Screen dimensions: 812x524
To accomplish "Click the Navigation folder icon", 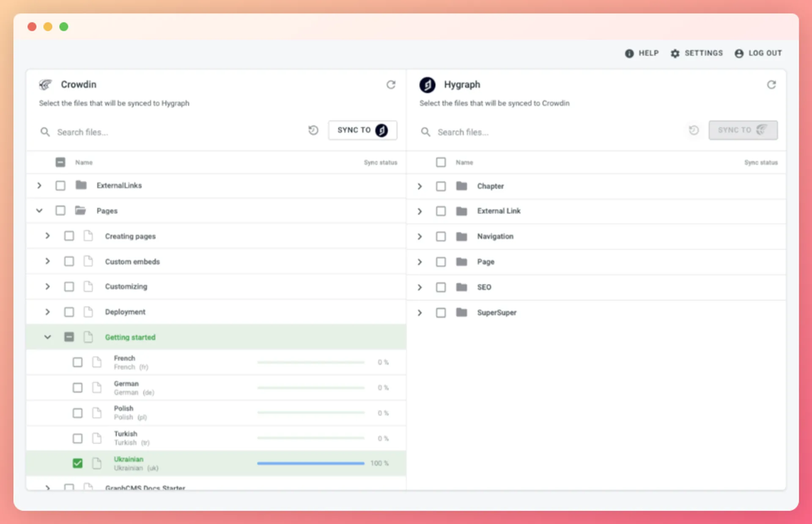I will [461, 236].
